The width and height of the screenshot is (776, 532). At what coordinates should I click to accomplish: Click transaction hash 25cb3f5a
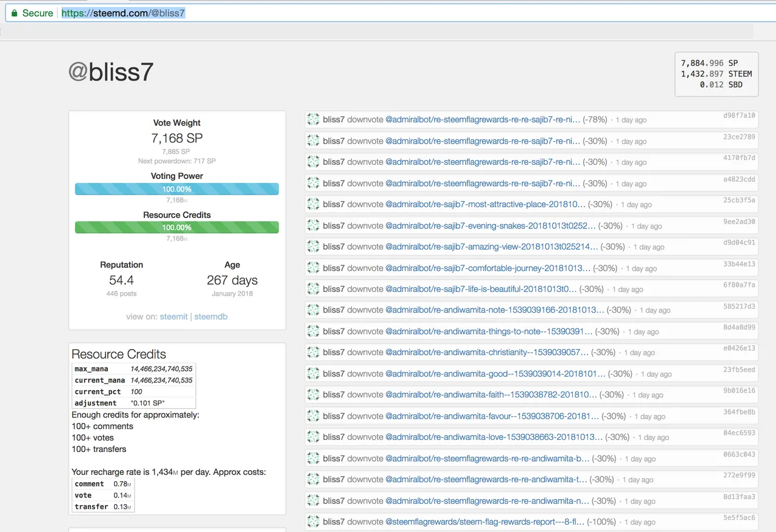point(739,200)
